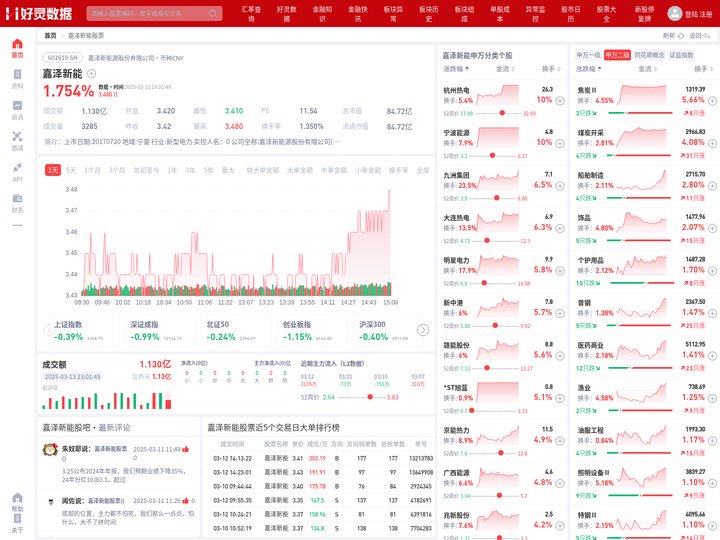
Task: Add 大连热电 with its plus icon
Action: [560, 228]
